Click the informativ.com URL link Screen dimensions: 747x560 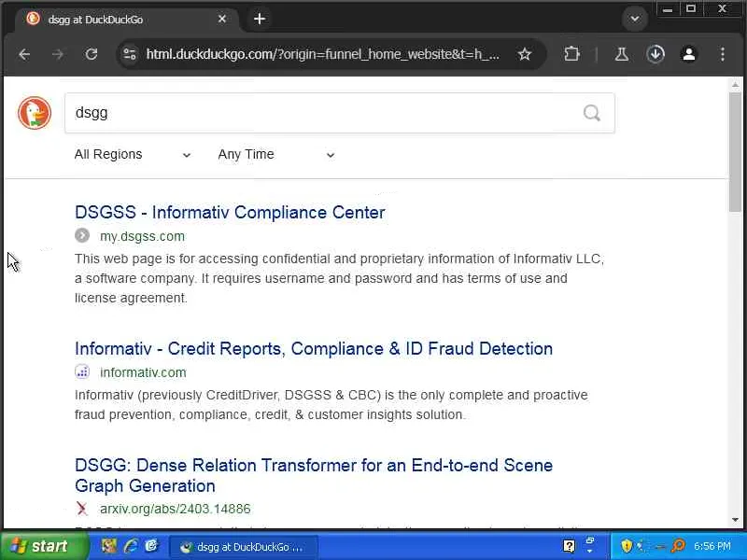tap(143, 372)
